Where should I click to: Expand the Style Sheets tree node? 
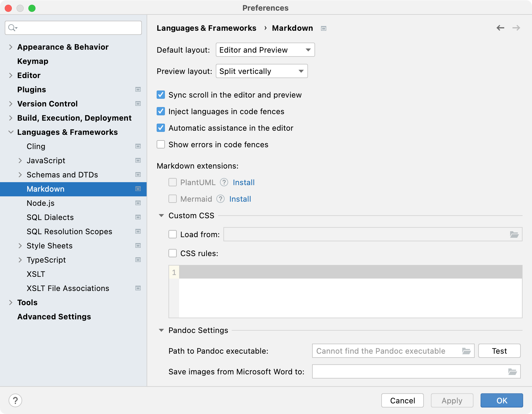[x=20, y=246]
